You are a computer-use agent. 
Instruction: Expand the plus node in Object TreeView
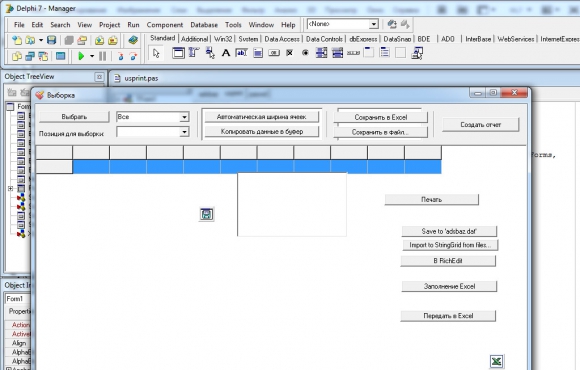(x=10, y=189)
